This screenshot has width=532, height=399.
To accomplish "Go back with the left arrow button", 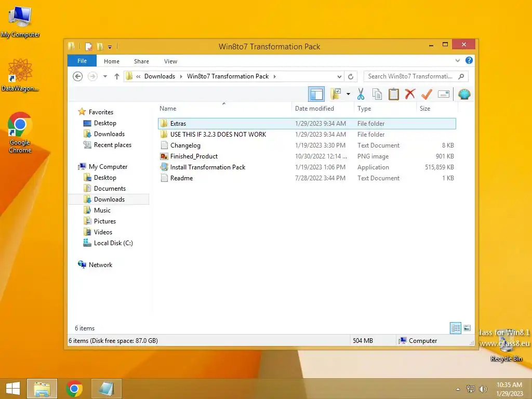I will [x=78, y=76].
